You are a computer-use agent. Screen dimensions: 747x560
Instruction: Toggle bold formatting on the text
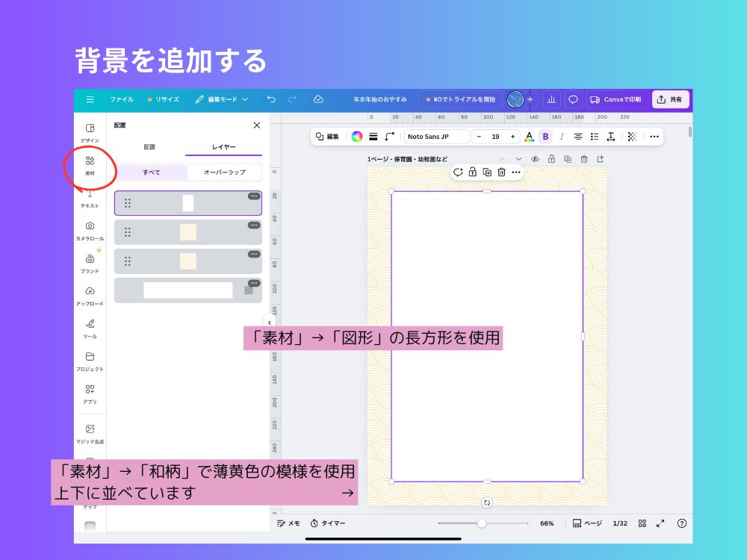coord(546,137)
